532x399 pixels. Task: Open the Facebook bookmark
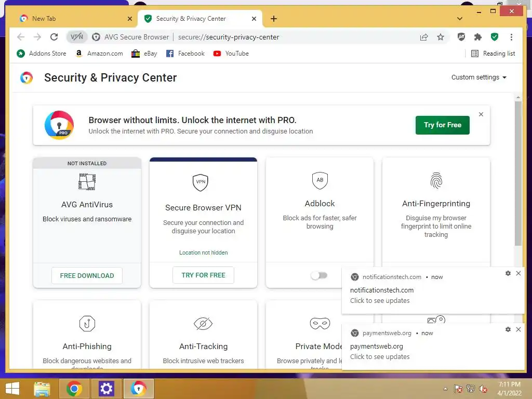(185, 54)
